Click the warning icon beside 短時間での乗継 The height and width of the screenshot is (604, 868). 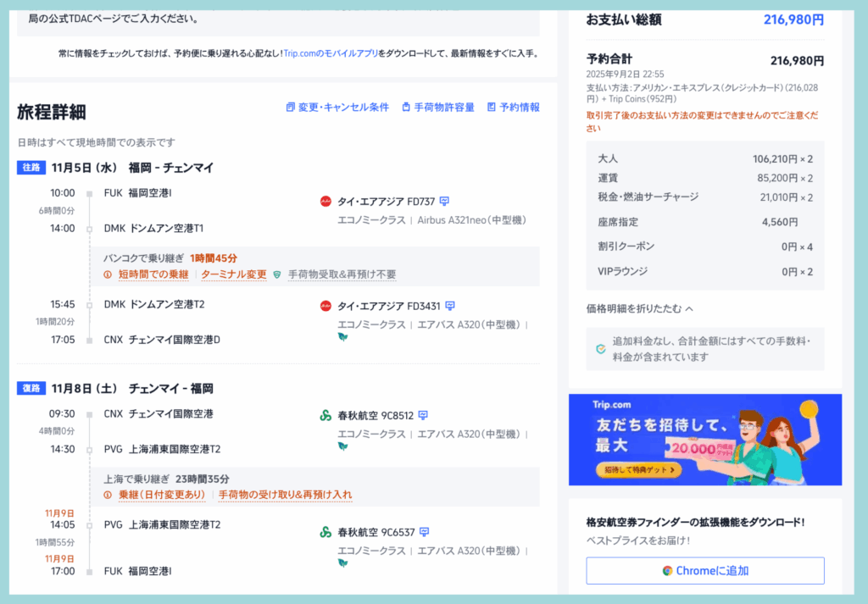(x=108, y=274)
